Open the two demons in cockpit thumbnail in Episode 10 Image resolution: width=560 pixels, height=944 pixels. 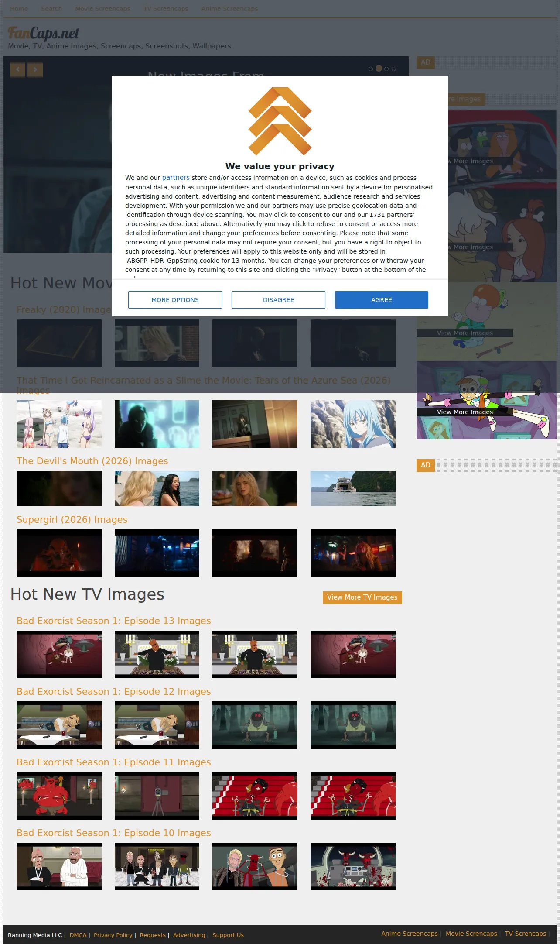click(353, 866)
